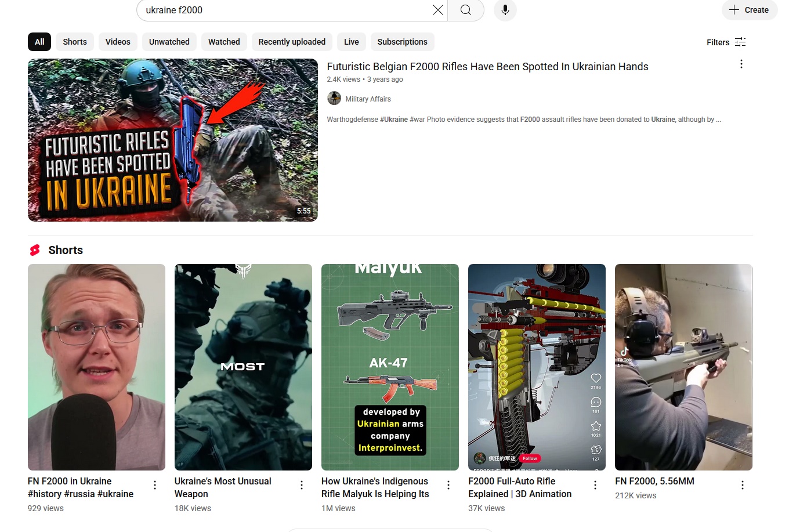Click the '37K views' count text

click(x=487, y=508)
